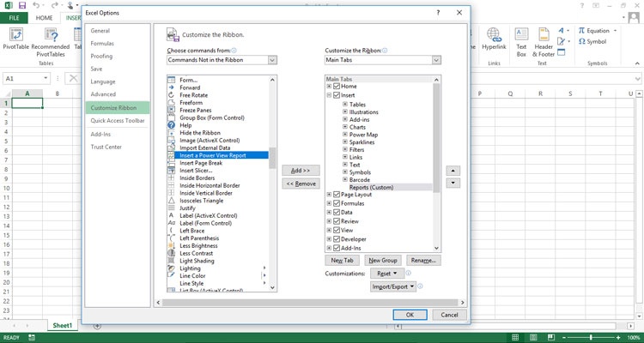Click the Help question mark in dialog title
Viewport: 644px width, 343px height.
(438, 13)
